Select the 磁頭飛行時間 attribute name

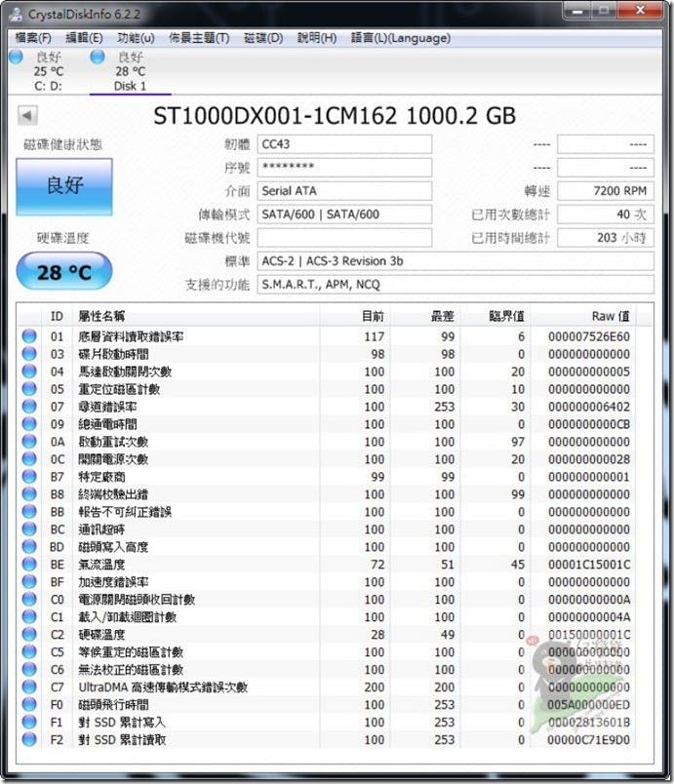113,704
